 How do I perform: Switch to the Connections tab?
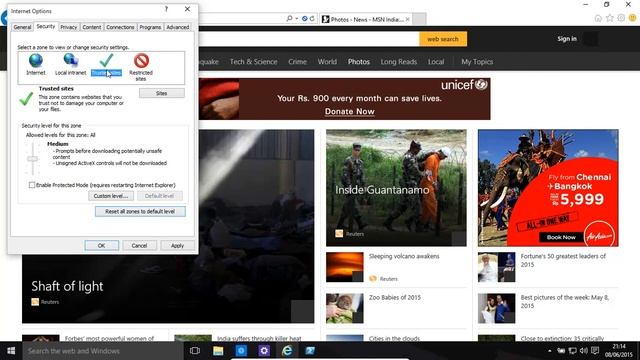(x=120, y=27)
